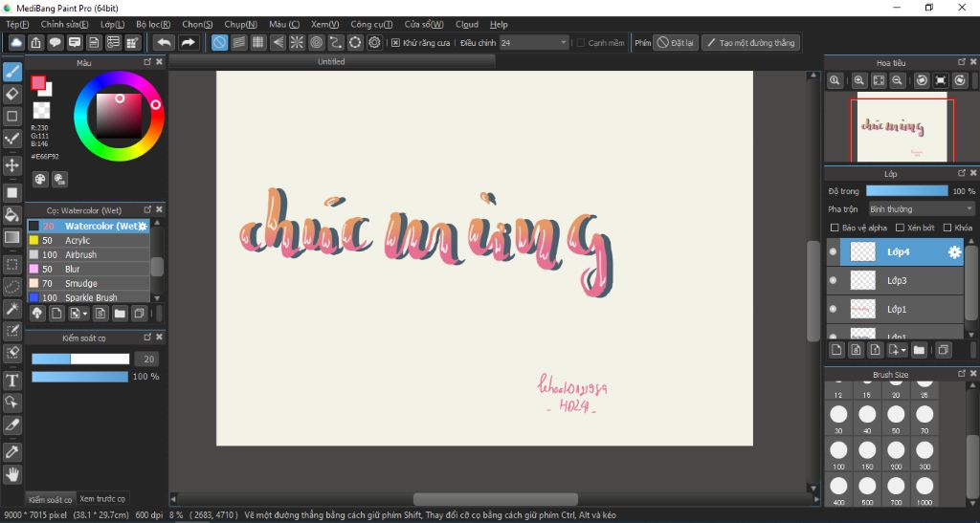The image size is (980, 523).
Task: Select the Acrylic brush
Action: point(88,240)
